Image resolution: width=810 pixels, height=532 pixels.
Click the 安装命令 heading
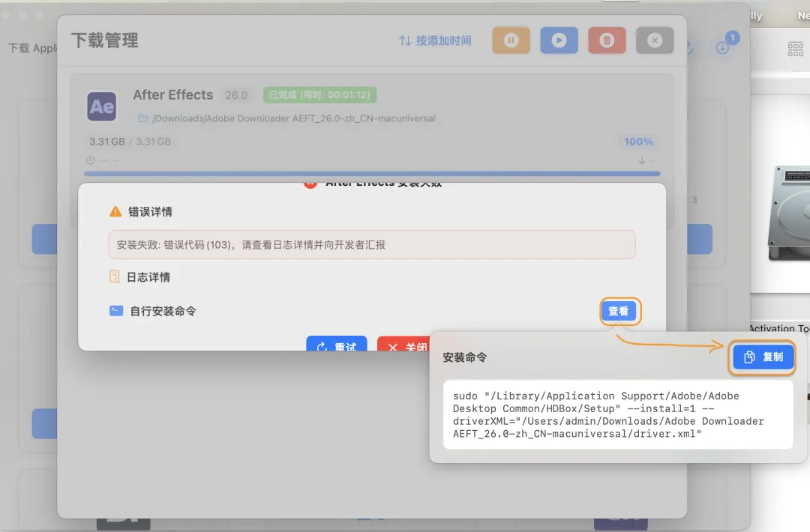[x=464, y=357]
